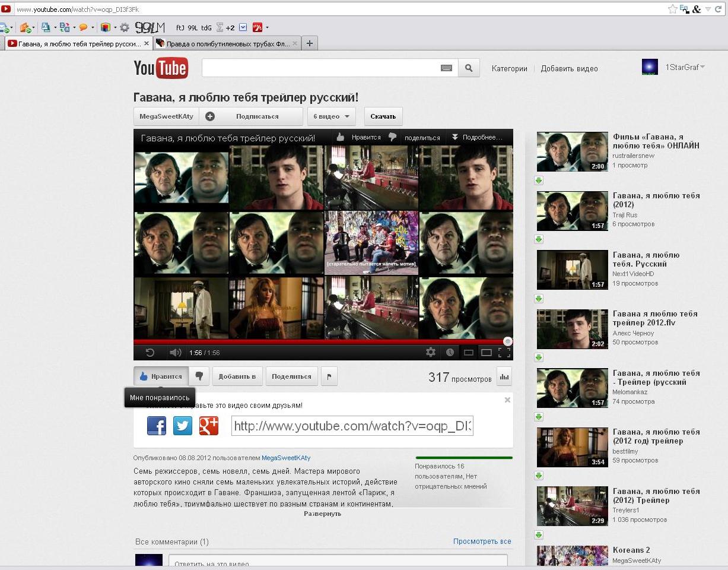The image size is (728, 570).
Task: Click the 'Добавить в' button
Action: 237,376
